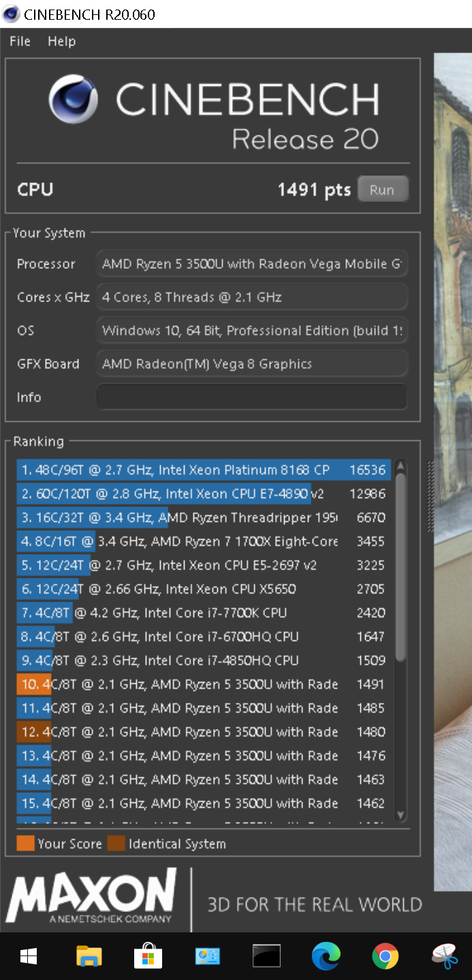Open the Windows Start menu
The height and width of the screenshot is (980, 472).
pyautogui.click(x=29, y=957)
